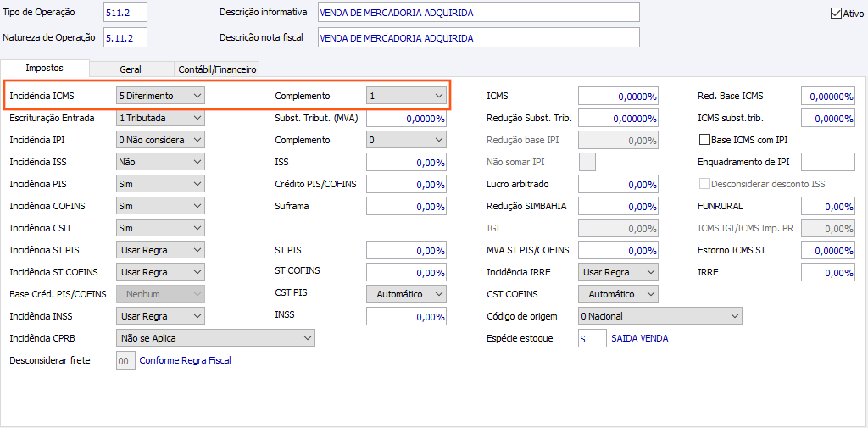Open the Incidência IRRF dropdown
This screenshot has width=868, height=428.
(618, 272)
